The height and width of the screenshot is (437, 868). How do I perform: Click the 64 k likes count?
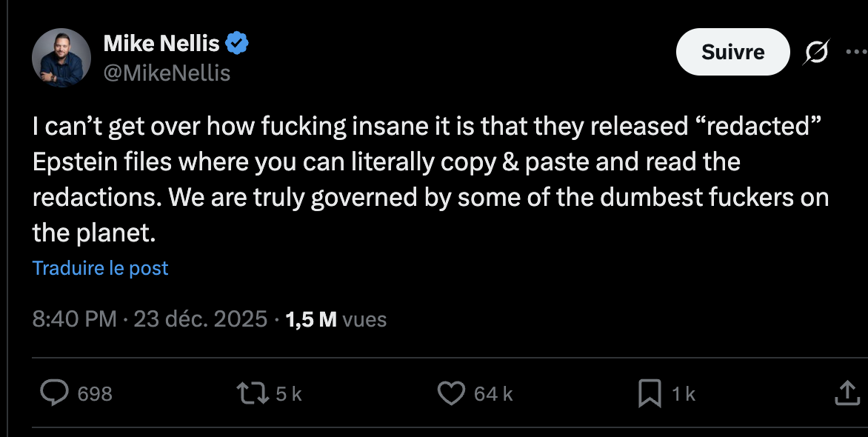(x=493, y=394)
